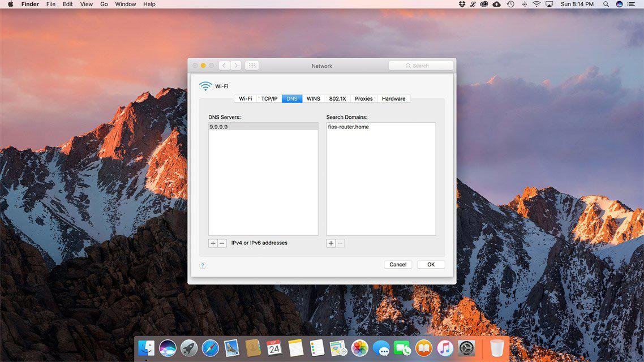Add a new DNS server with plus button
The image size is (644, 362).
tap(213, 243)
